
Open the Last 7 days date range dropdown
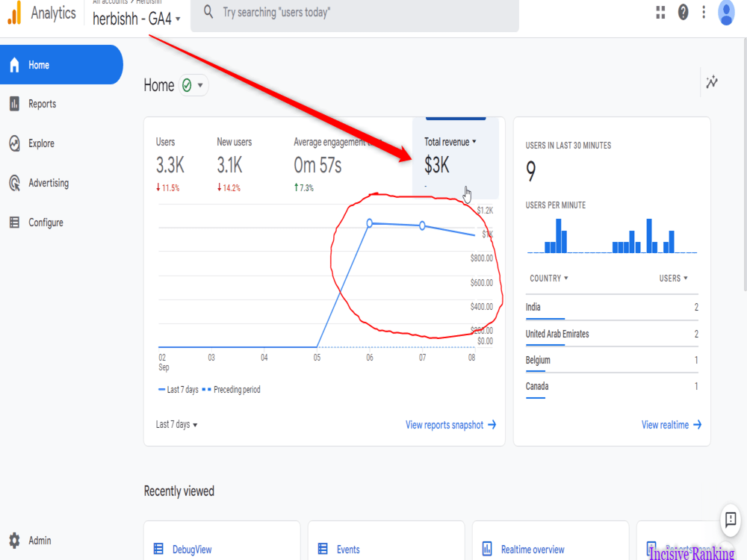(176, 424)
